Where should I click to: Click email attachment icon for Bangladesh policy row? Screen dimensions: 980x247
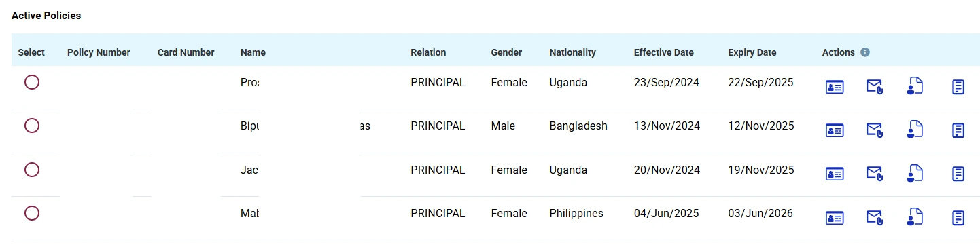[874, 130]
